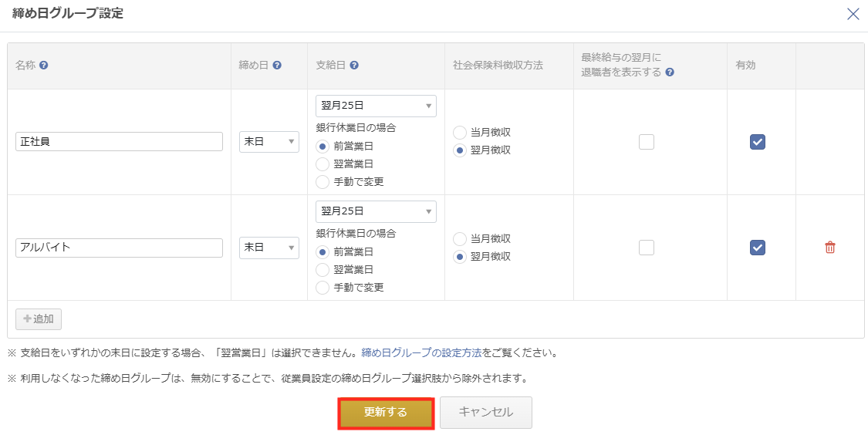Open the 末日 dropdown for 正社員

[269, 142]
